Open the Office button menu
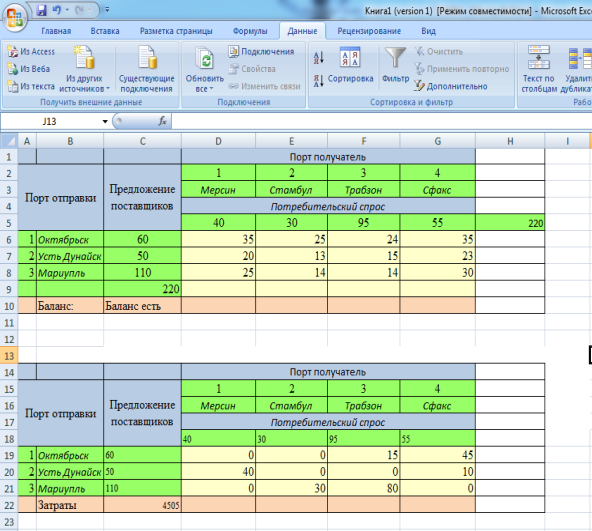592x531 pixels. coord(15,17)
